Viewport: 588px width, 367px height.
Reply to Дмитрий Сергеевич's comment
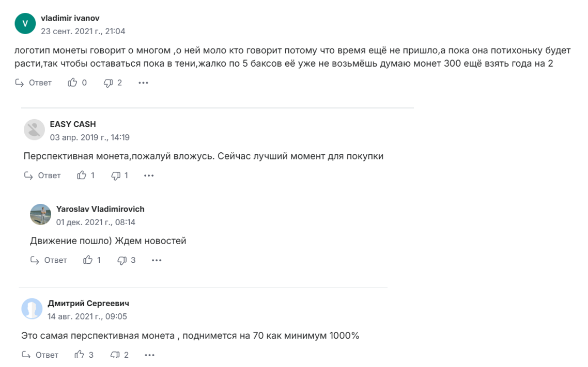(x=40, y=355)
